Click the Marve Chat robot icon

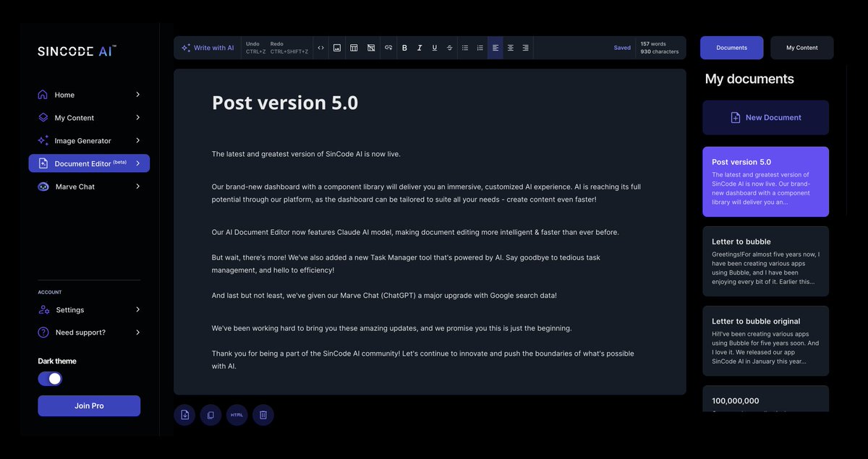click(43, 186)
